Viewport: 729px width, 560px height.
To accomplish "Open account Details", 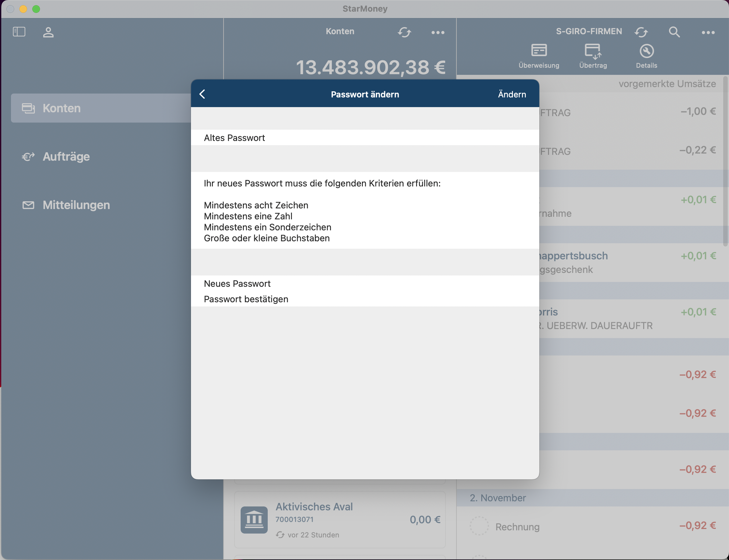I will [646, 56].
